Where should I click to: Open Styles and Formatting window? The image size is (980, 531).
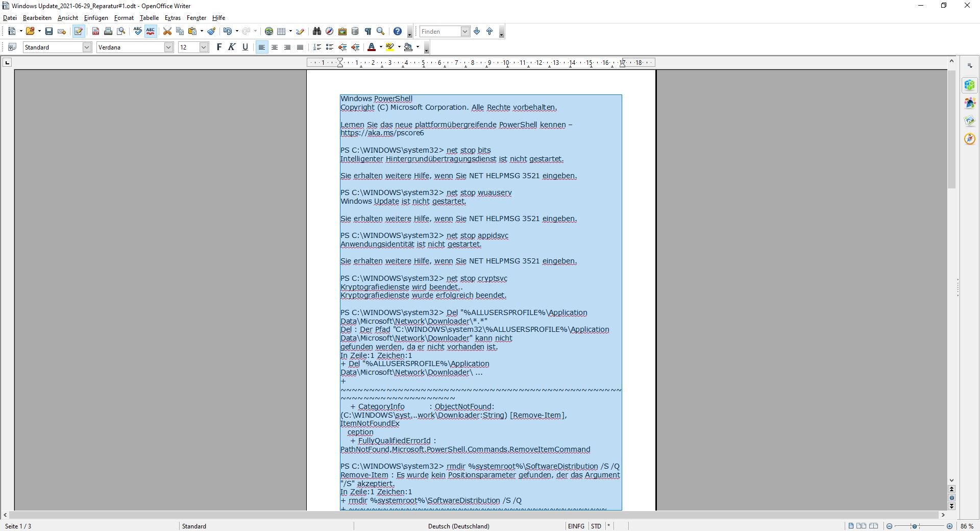[12, 47]
